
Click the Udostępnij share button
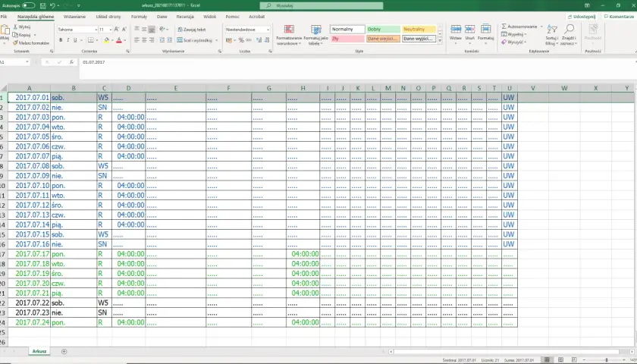click(x=582, y=17)
